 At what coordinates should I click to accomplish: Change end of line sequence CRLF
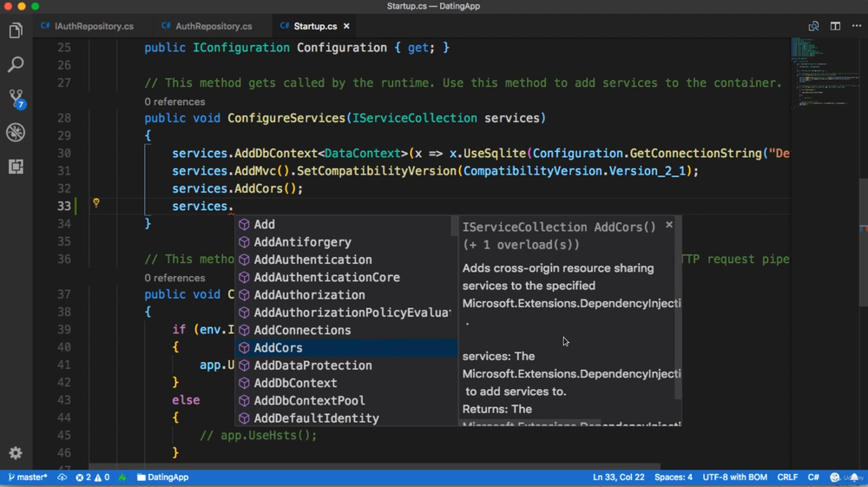point(787,477)
